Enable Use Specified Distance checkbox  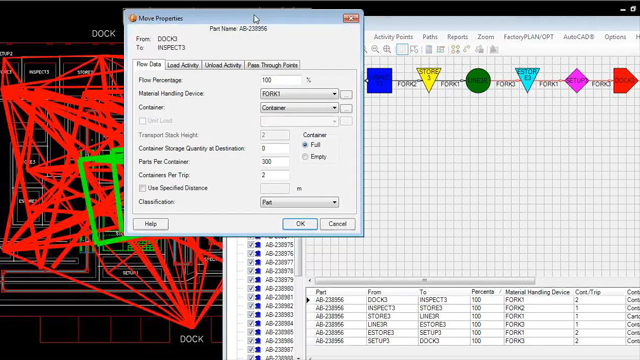142,188
